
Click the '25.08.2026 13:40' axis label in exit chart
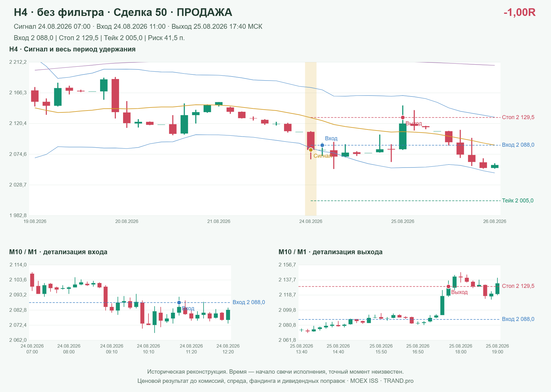[302, 349]
